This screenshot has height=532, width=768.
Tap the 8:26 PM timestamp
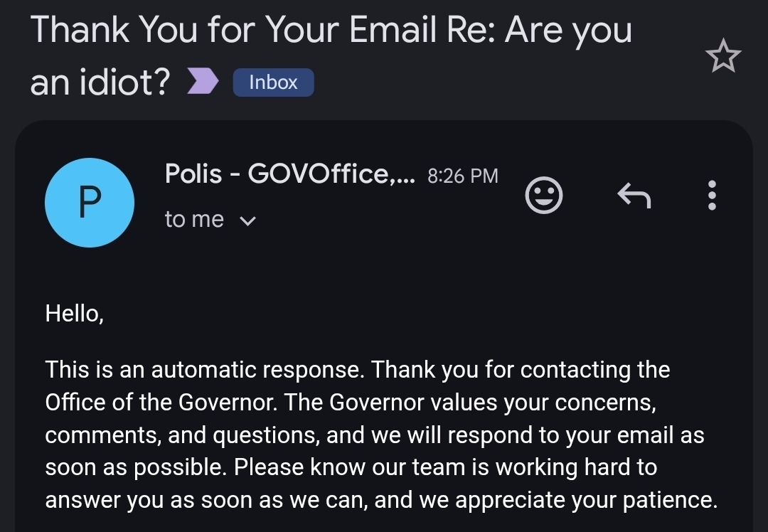point(463,176)
